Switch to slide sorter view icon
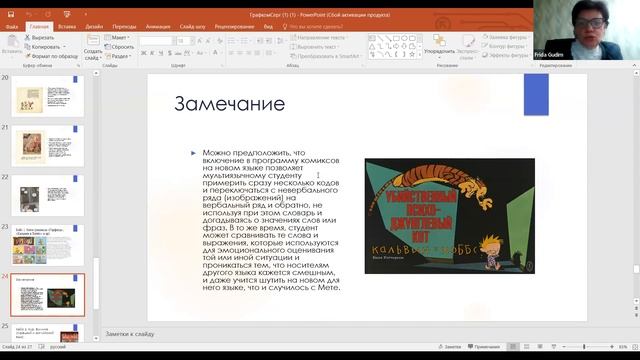Image resolution: width=640 pixels, height=360 pixels. pos(527,347)
